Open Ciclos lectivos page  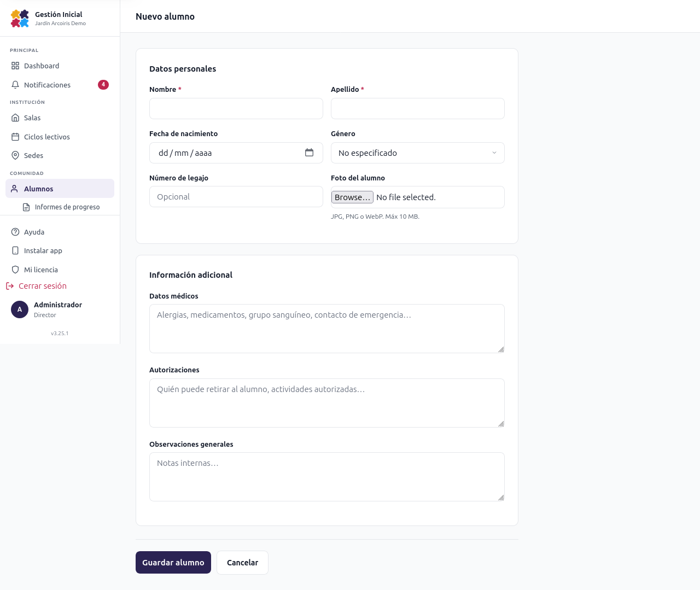(x=60, y=137)
